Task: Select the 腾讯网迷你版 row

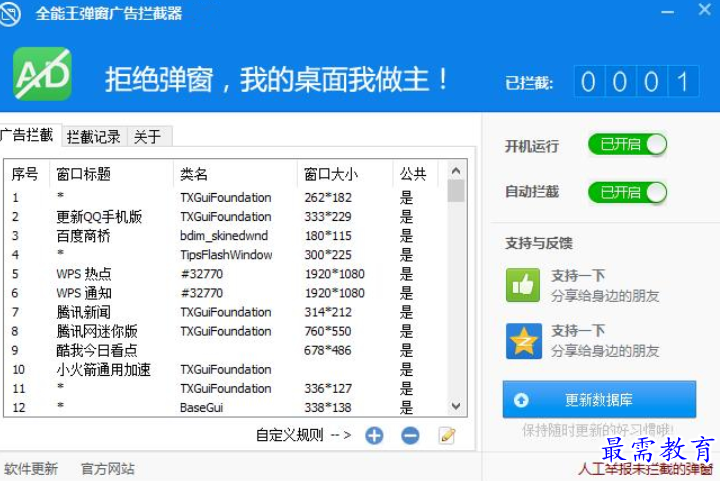Action: [x=225, y=331]
